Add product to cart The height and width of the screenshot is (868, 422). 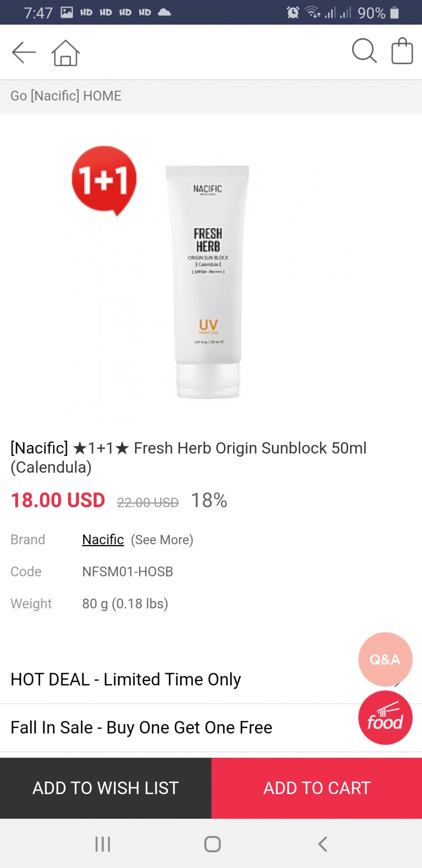[x=317, y=788]
